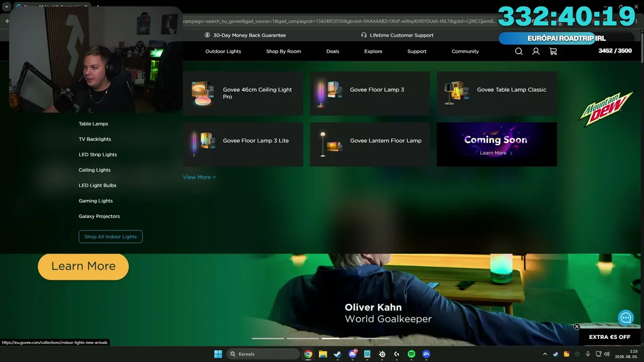Screen dimensions: 644x362
Task: Select Ceiling Lights category
Action: click(x=95, y=170)
